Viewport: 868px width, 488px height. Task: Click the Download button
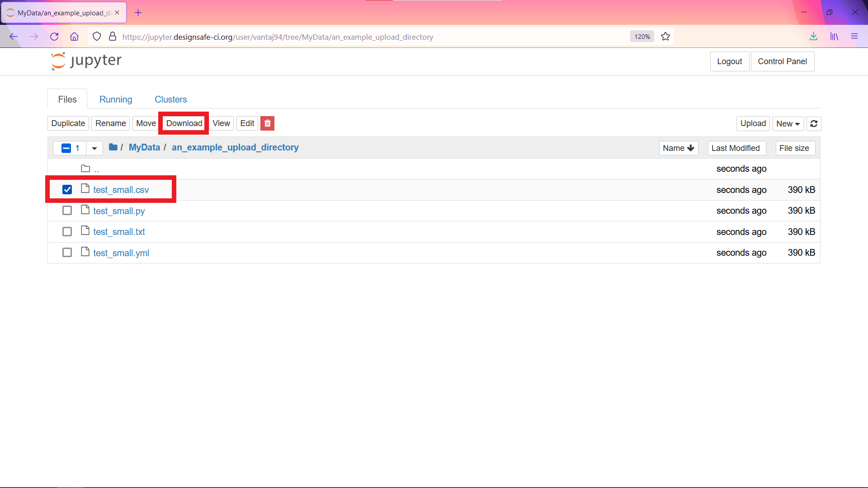point(184,123)
